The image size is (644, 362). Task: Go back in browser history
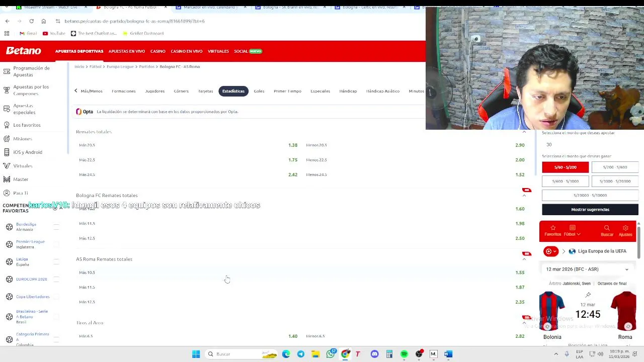pyautogui.click(x=7, y=21)
